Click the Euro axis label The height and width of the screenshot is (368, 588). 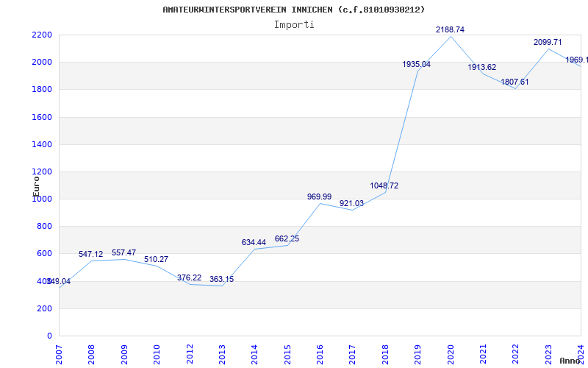click(x=35, y=186)
